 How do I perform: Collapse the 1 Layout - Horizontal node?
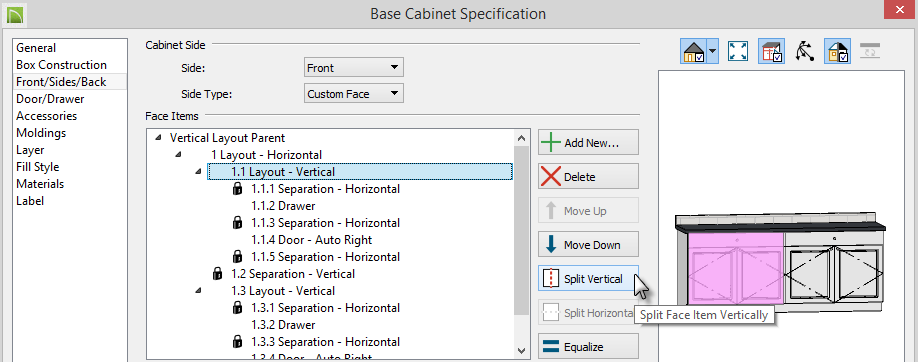178,155
